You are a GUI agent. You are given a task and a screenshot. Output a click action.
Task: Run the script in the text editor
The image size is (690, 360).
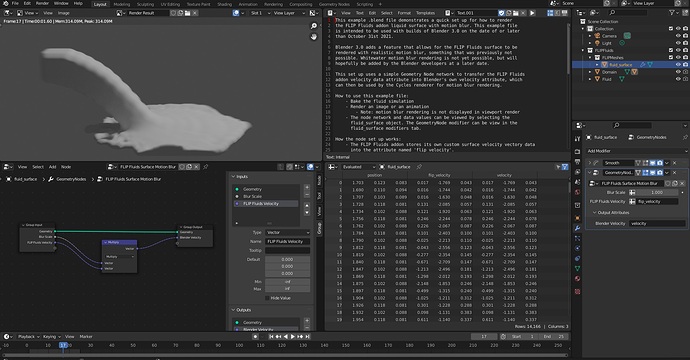click(532, 13)
